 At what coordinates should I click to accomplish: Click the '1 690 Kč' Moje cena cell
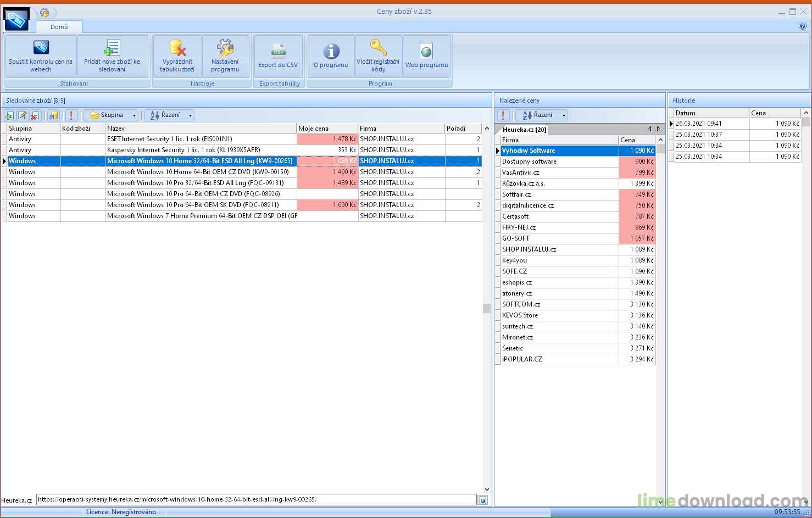tap(327, 205)
